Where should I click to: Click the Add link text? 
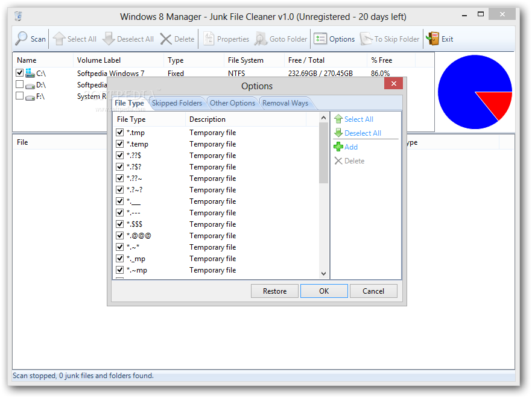click(351, 147)
